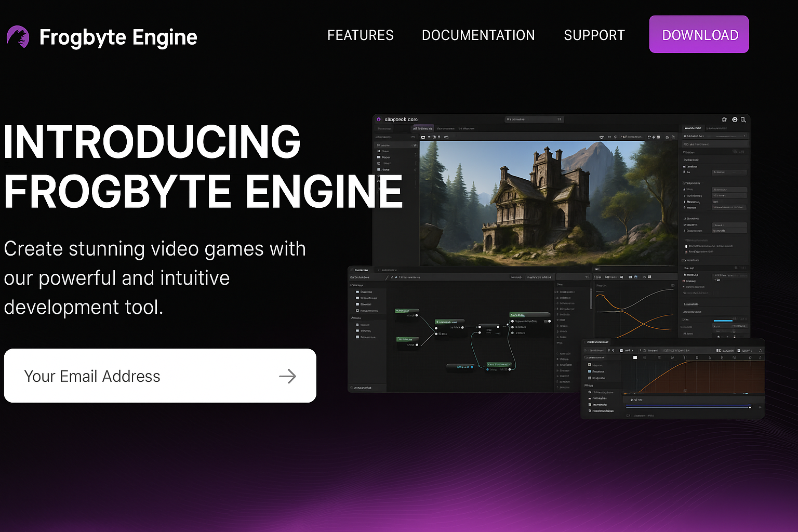Open the first value dropdown in the properties panel
Viewport: 798px width, 532px height.
[729, 172]
